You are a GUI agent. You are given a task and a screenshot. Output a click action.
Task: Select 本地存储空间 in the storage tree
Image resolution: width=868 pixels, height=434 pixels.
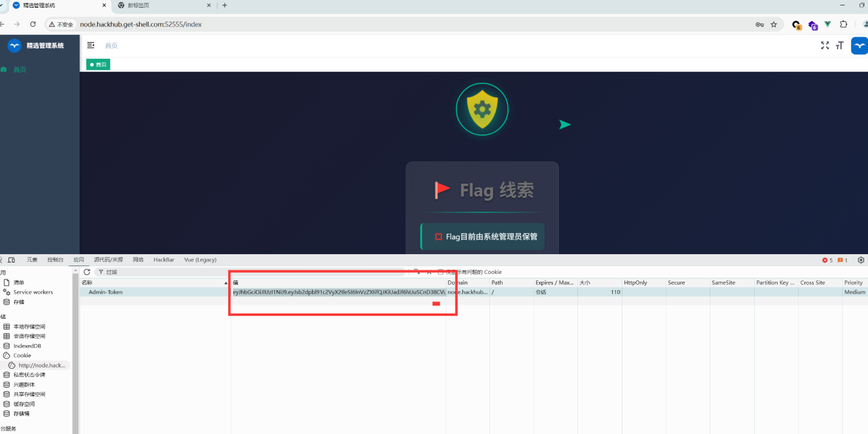pos(29,327)
